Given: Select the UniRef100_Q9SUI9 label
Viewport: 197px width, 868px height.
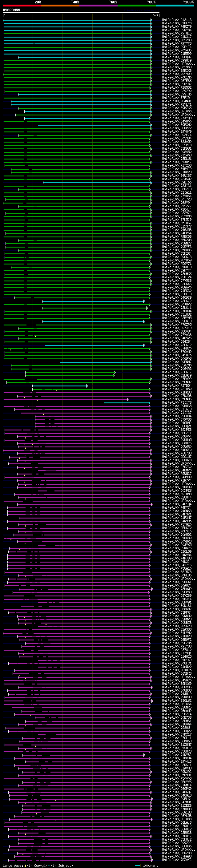Looking at the screenshot, I should tap(177, 61).
